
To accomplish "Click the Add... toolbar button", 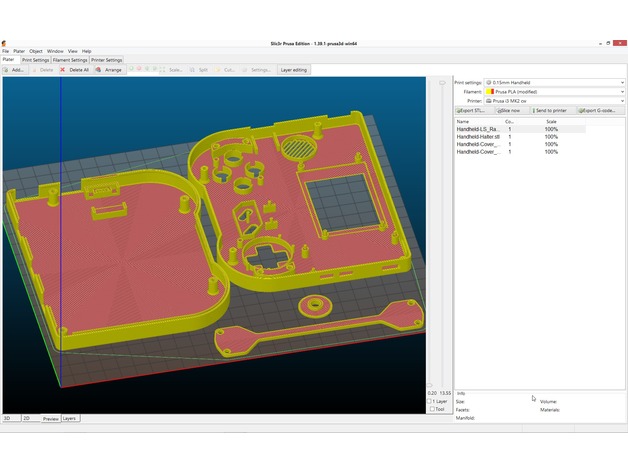I will click(14, 70).
